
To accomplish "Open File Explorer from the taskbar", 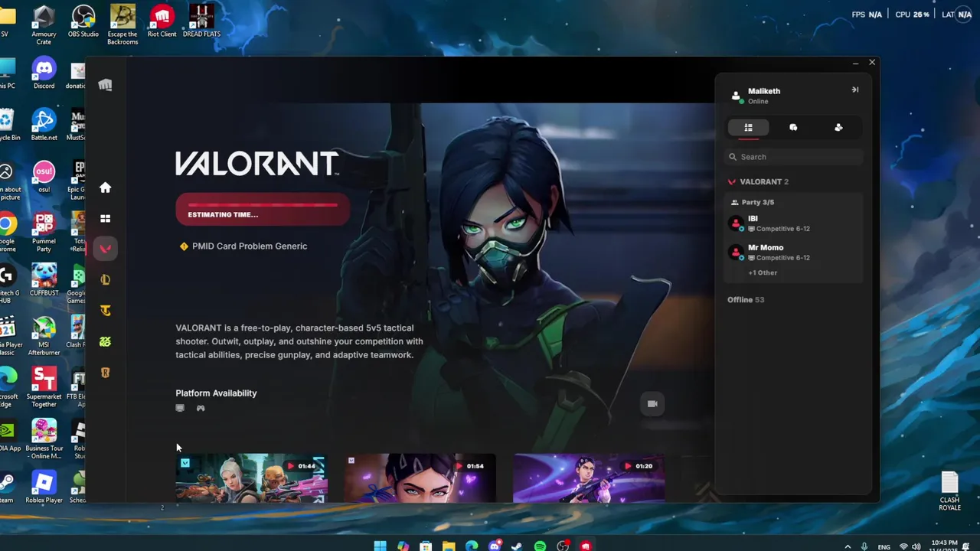I will point(449,546).
